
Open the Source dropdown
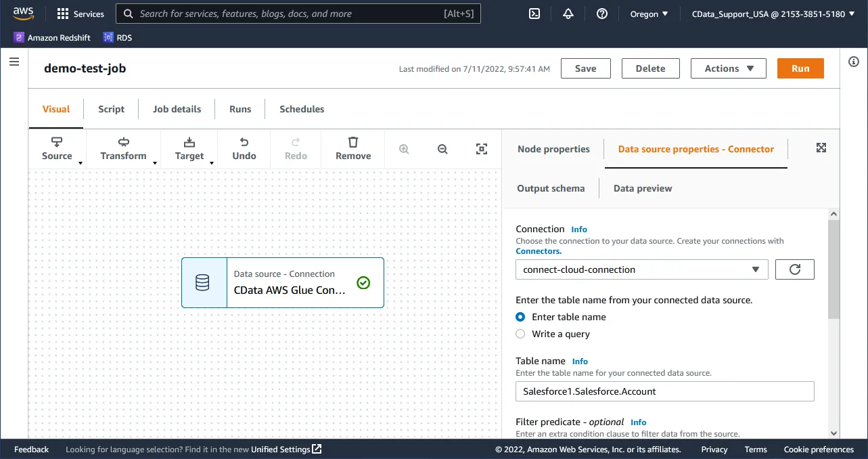[57, 149]
